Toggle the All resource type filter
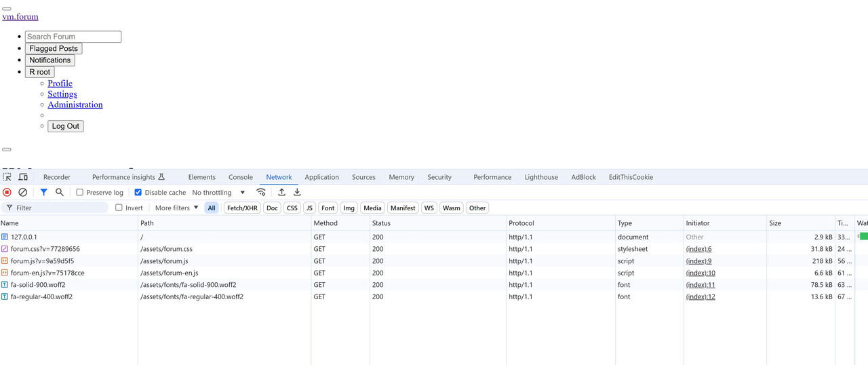This screenshot has height=365, width=868. pyautogui.click(x=212, y=208)
